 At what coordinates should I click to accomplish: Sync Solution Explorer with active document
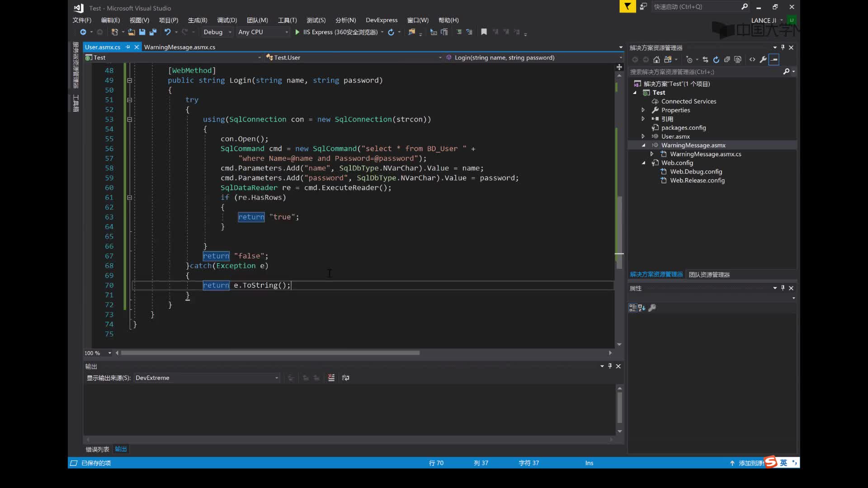tap(705, 60)
